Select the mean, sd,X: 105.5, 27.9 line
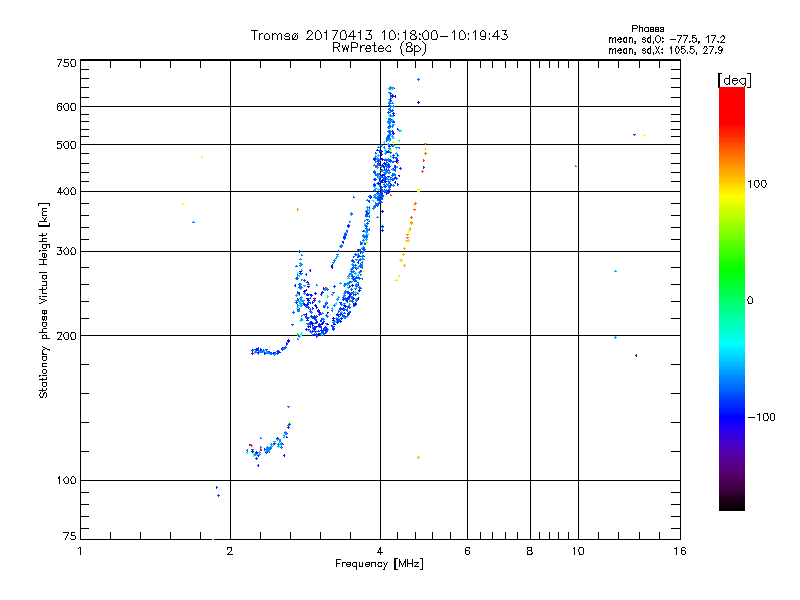The height and width of the screenshot is (600, 800). [665, 50]
